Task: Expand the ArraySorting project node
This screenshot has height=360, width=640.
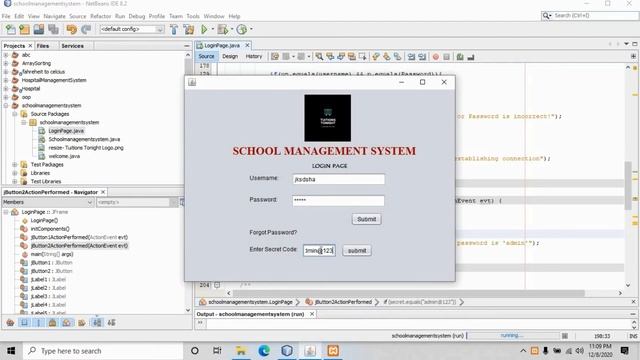Action: click(6, 64)
